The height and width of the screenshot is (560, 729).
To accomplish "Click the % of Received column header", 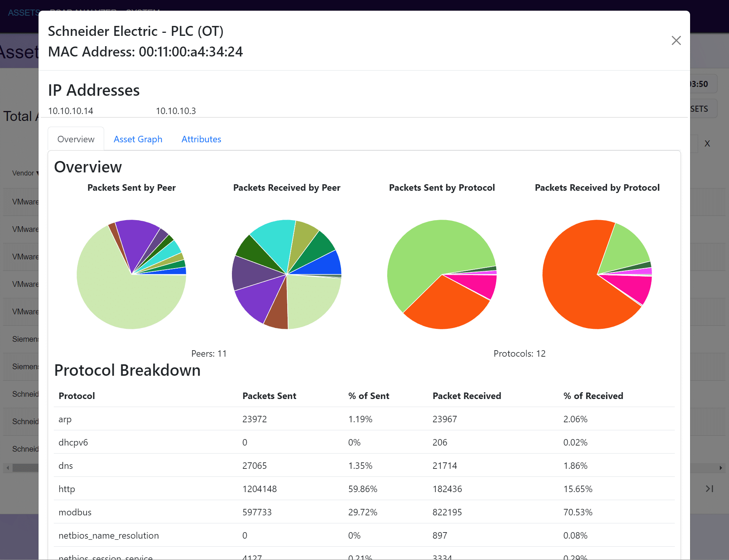I will pyautogui.click(x=593, y=396).
